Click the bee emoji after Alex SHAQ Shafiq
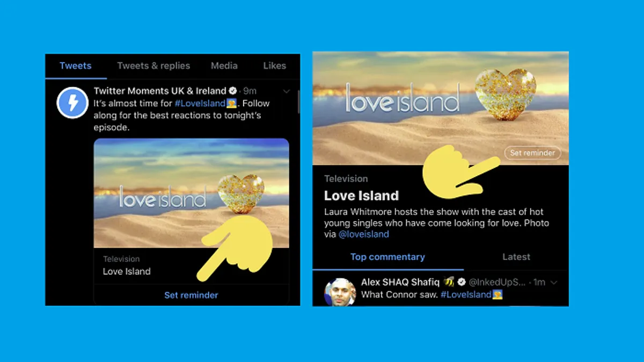Image resolution: width=644 pixels, height=362 pixels. click(449, 282)
